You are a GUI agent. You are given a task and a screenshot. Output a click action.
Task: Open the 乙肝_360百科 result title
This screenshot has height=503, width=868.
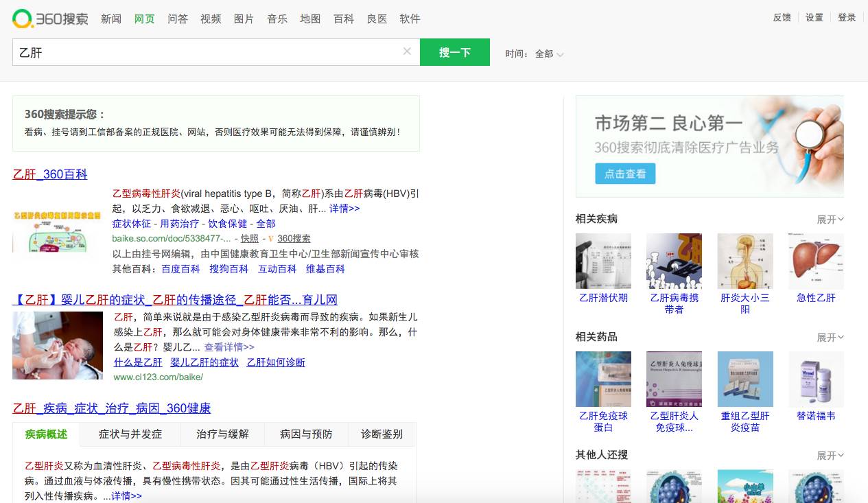tap(50, 174)
